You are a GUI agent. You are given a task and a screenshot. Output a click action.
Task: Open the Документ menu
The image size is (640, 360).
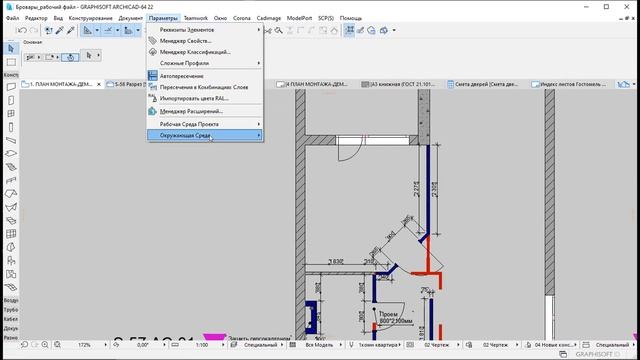tap(131, 18)
